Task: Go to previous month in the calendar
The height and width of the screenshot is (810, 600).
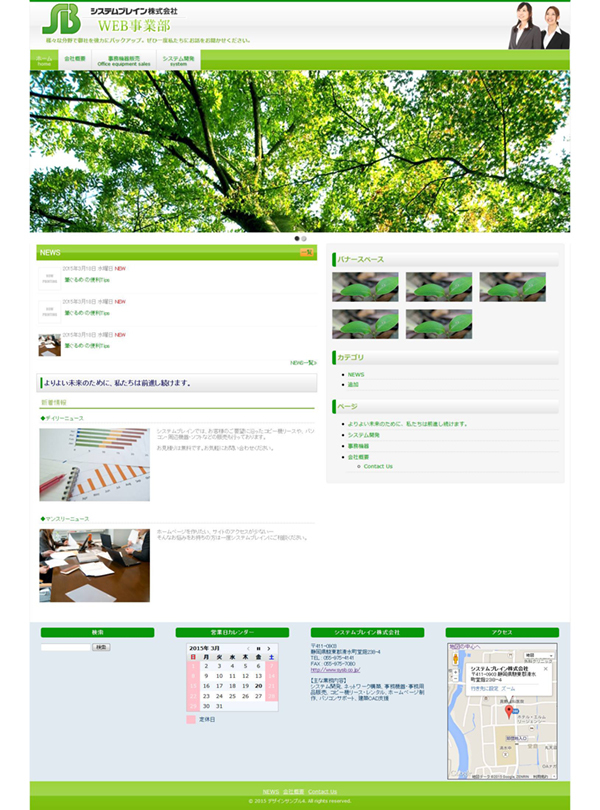Action: [x=248, y=648]
